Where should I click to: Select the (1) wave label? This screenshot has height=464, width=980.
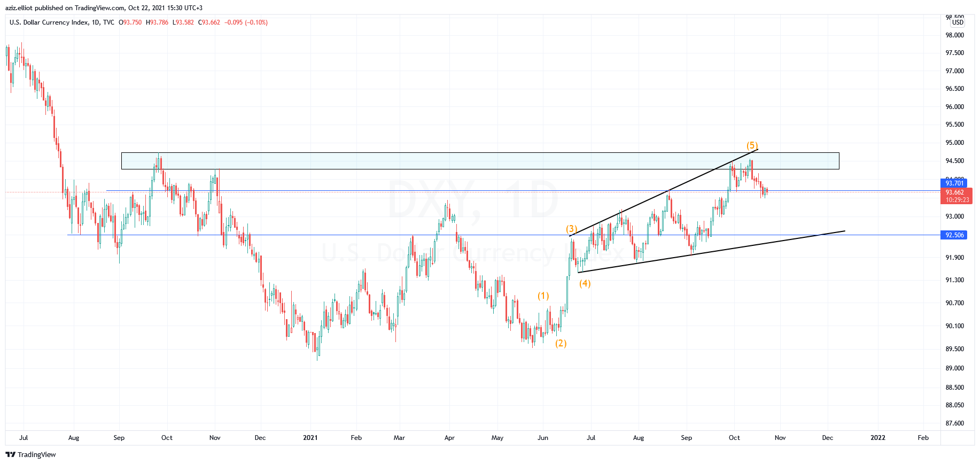[543, 296]
